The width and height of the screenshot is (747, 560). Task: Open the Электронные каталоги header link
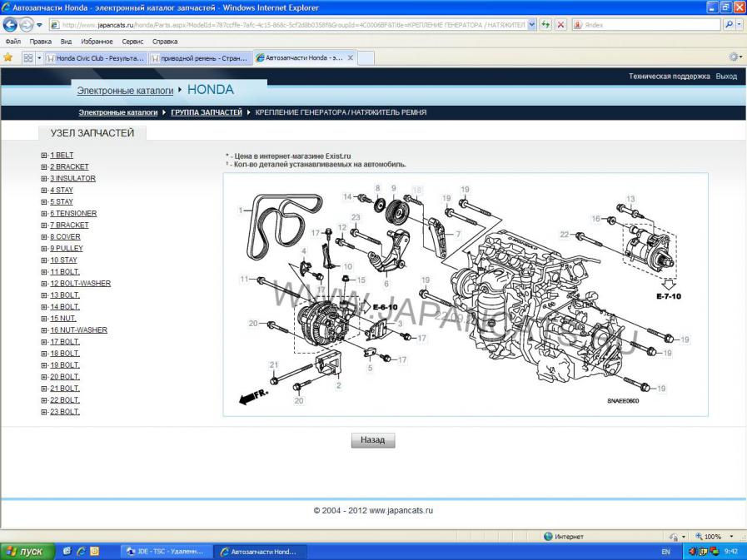tap(125, 91)
